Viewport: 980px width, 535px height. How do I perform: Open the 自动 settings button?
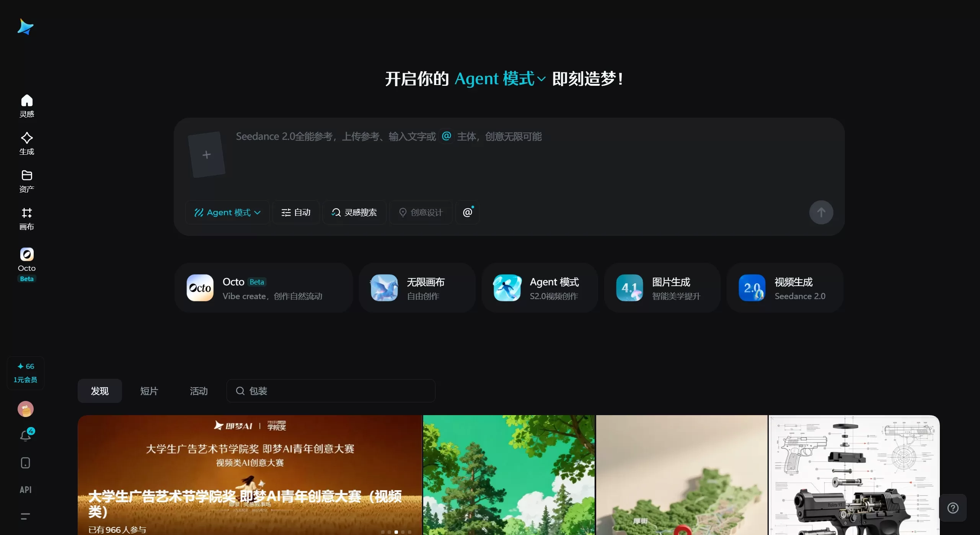click(x=296, y=212)
